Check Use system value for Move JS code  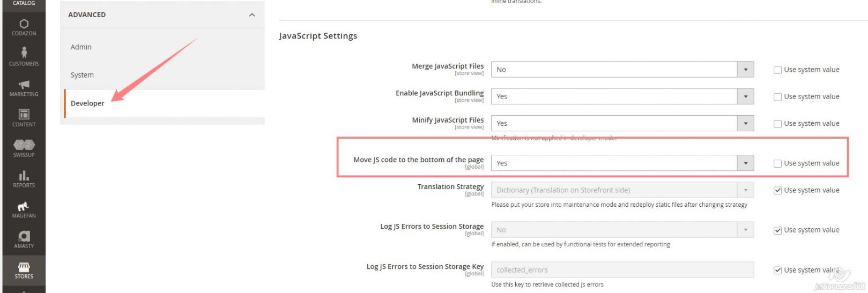(777, 163)
